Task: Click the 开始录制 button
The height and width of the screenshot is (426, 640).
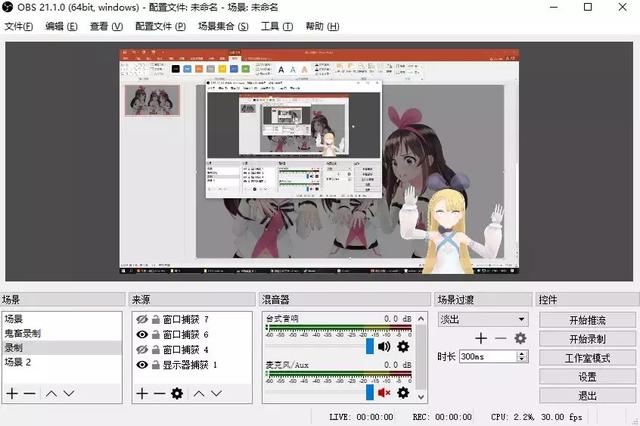Action: (587, 339)
